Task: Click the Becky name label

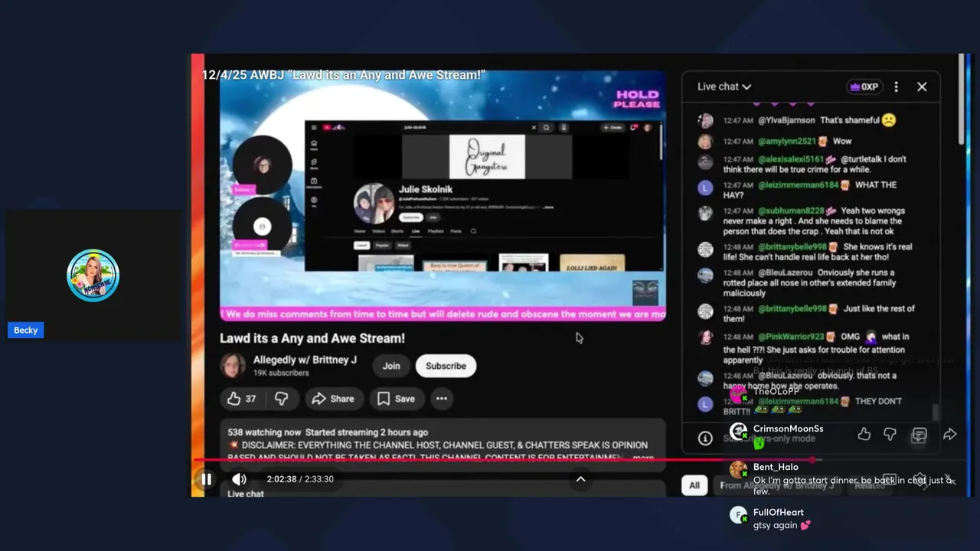Action: pyautogui.click(x=25, y=330)
